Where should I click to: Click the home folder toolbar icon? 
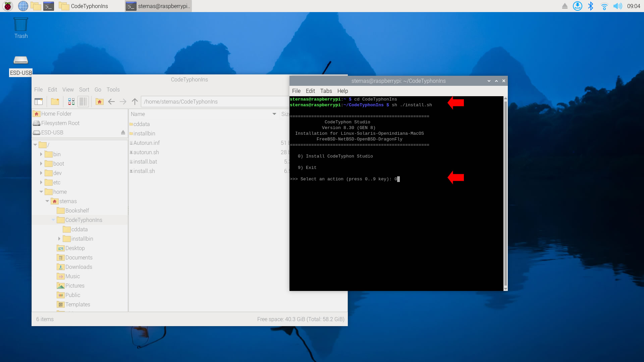[x=99, y=102]
